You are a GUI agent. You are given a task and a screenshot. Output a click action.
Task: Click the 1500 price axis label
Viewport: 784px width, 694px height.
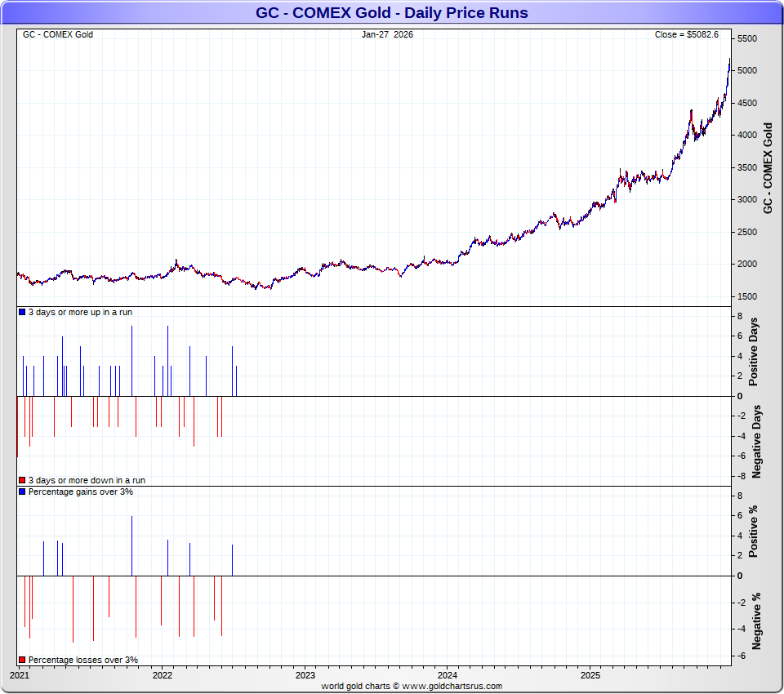click(x=747, y=296)
